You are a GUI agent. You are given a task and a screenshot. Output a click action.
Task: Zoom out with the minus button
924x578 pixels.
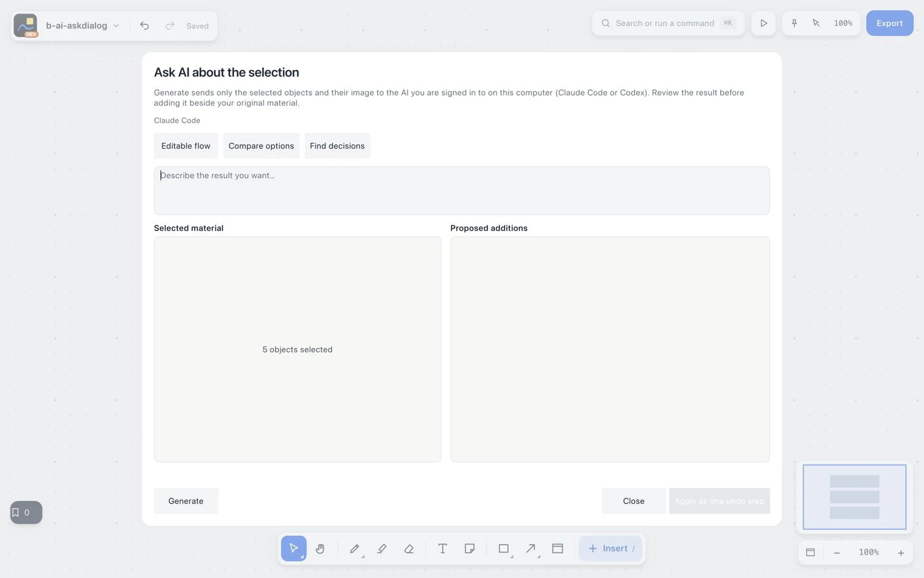[x=836, y=552]
